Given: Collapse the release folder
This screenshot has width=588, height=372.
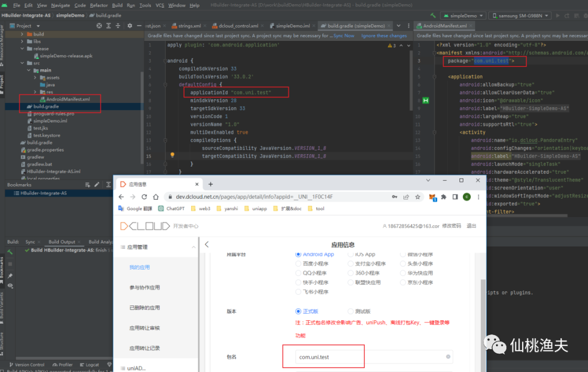Looking at the screenshot, I should tap(22, 49).
